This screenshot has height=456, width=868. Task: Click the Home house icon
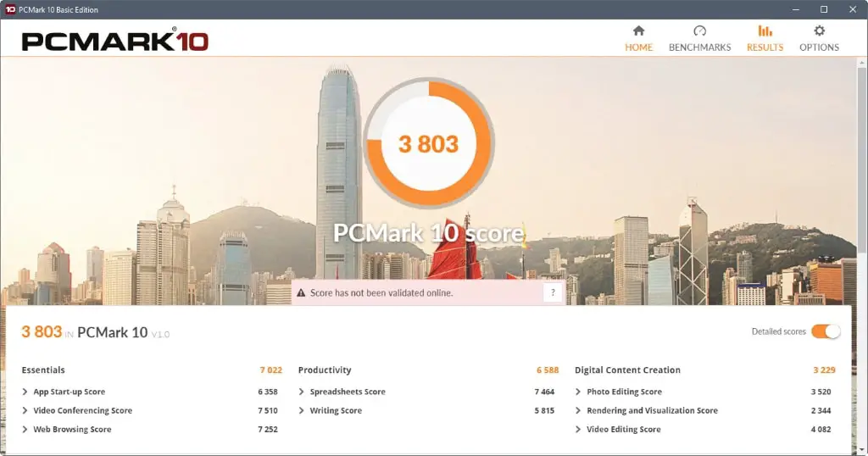coord(639,31)
